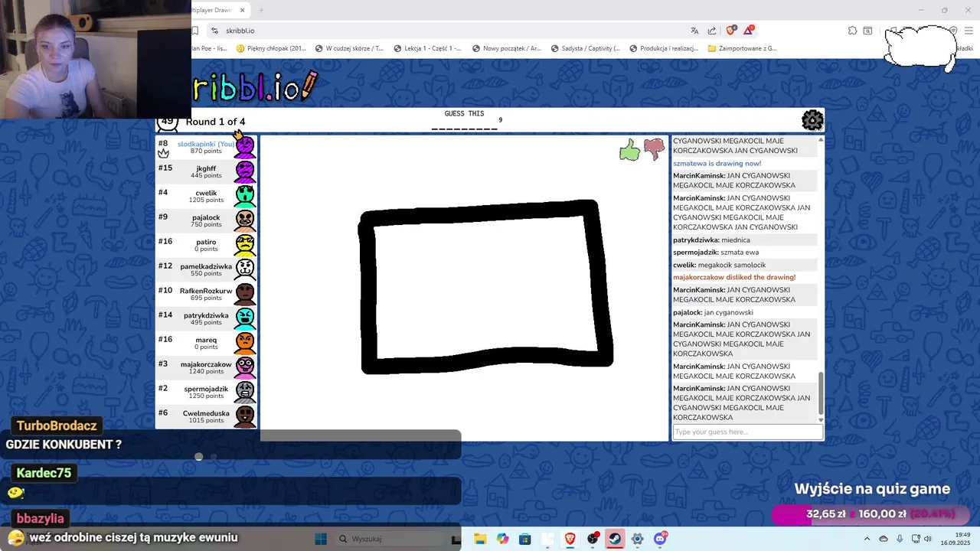Open Windows Start menu

(x=321, y=539)
